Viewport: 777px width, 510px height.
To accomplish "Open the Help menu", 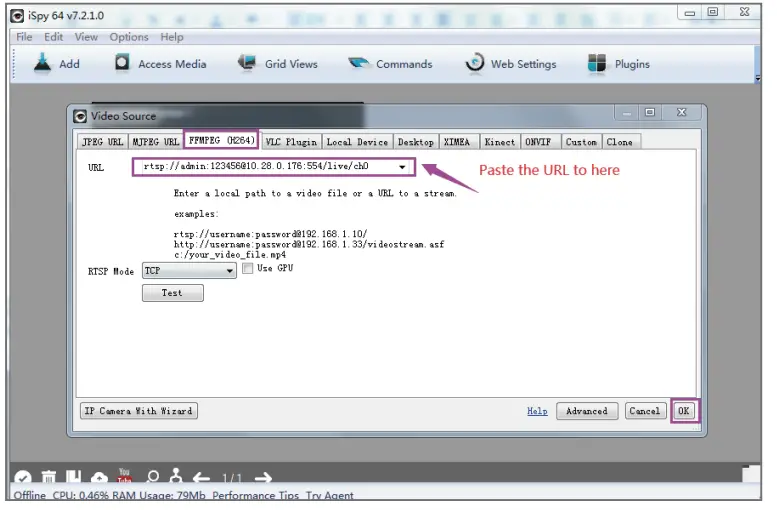I will [171, 37].
